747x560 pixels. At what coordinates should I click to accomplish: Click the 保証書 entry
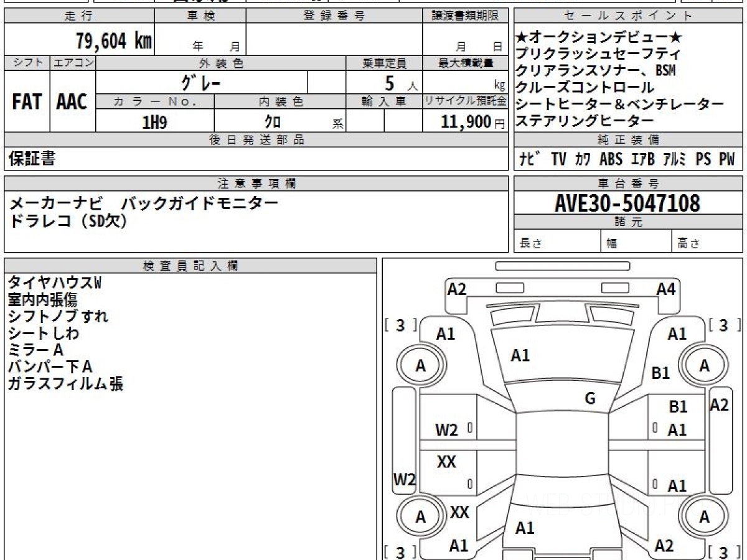(x=32, y=159)
